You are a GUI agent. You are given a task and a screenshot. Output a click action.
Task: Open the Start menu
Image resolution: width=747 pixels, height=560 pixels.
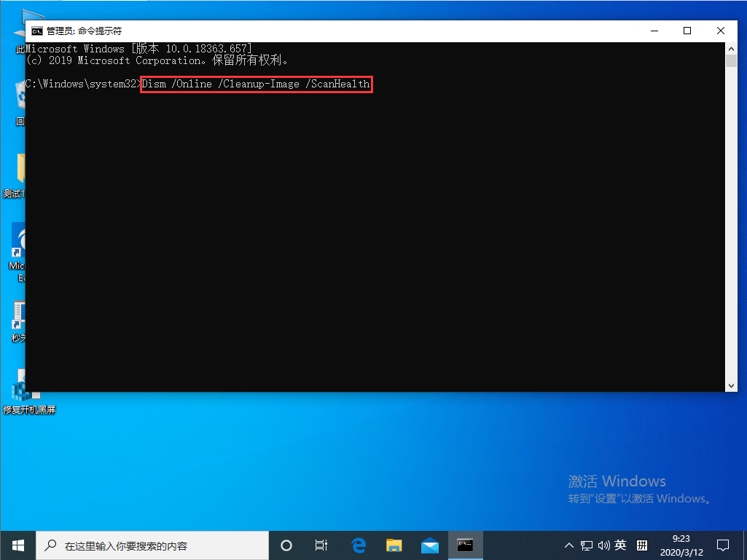click(17, 545)
